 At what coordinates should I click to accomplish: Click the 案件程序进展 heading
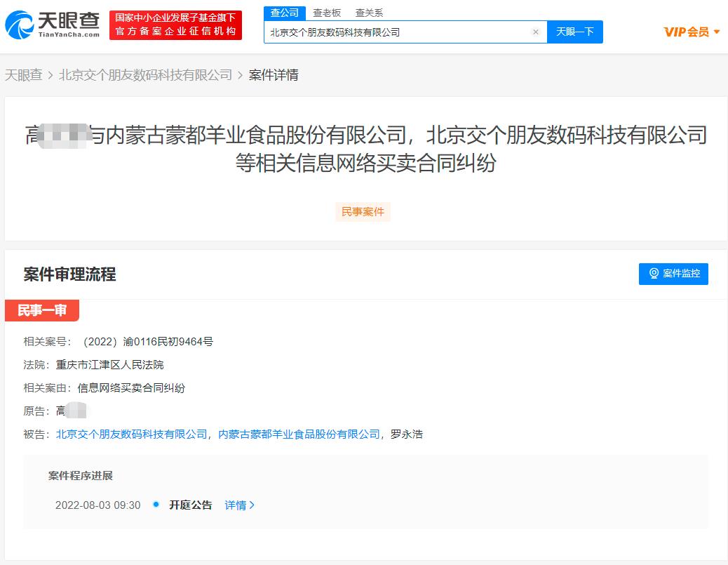point(81,476)
